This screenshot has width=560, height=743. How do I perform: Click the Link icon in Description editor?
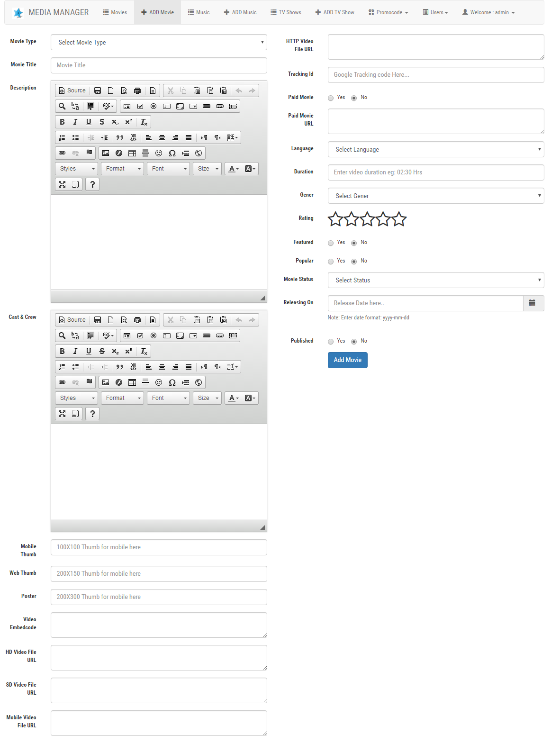coord(62,153)
